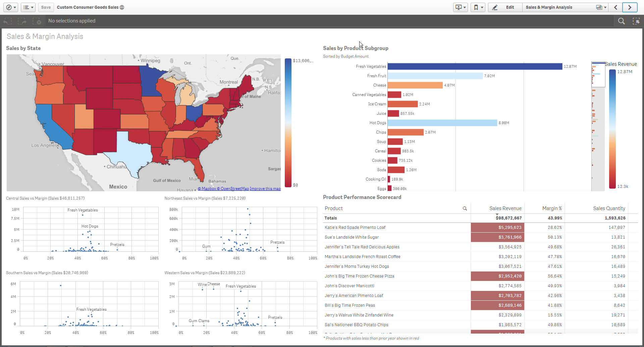
Task: Sort table by Sales Revenue column header
Action: (505, 208)
